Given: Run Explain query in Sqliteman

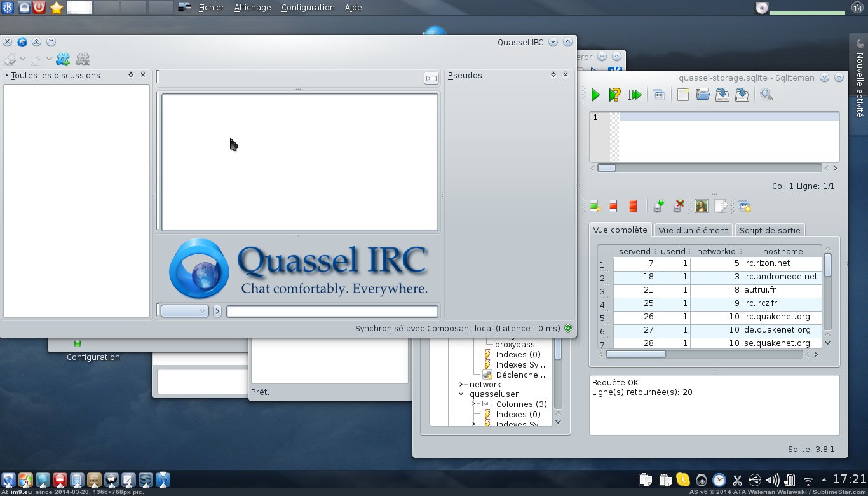Looking at the screenshot, I should click(x=614, y=95).
